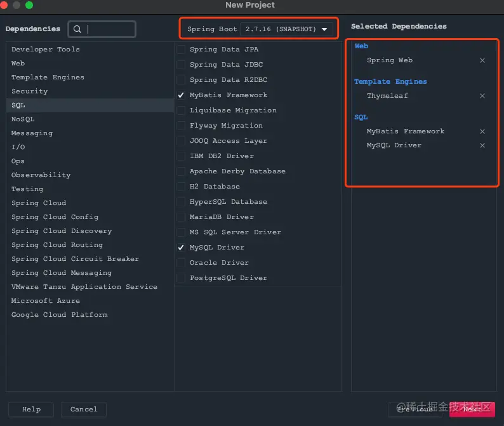The width and height of the screenshot is (504, 426).
Task: Select the Web category
Action: (90, 63)
